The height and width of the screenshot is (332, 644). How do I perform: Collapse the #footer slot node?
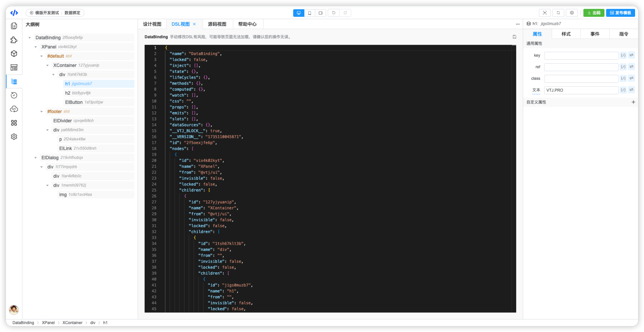(42, 111)
